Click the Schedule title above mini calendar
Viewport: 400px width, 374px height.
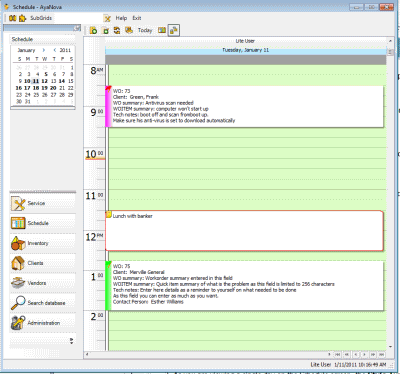point(22,39)
